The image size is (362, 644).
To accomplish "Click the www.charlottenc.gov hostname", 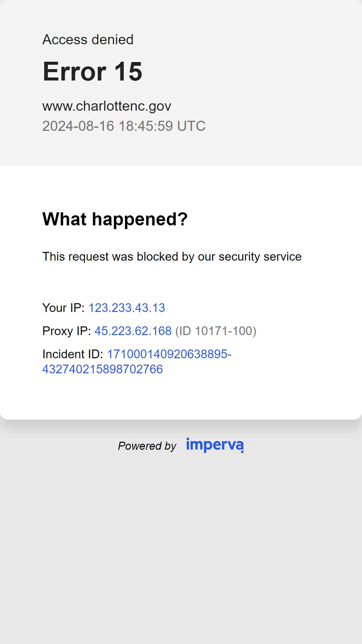I will (107, 106).
